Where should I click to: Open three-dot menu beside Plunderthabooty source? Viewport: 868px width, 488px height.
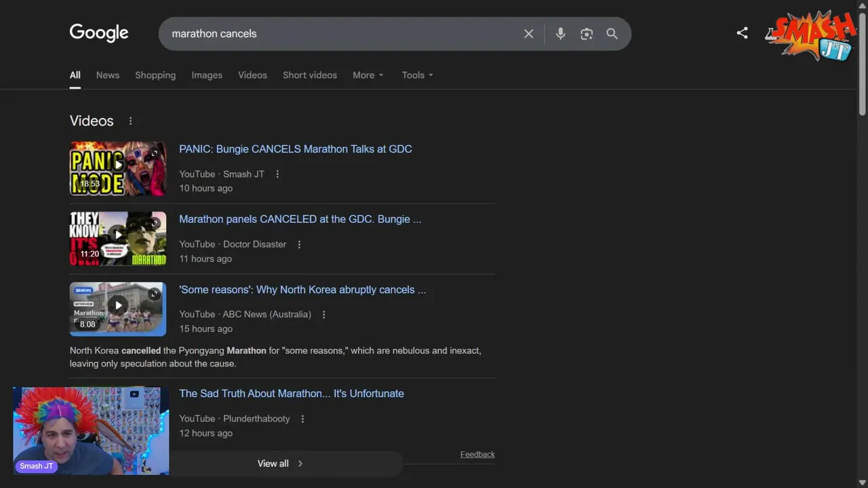pos(302,419)
